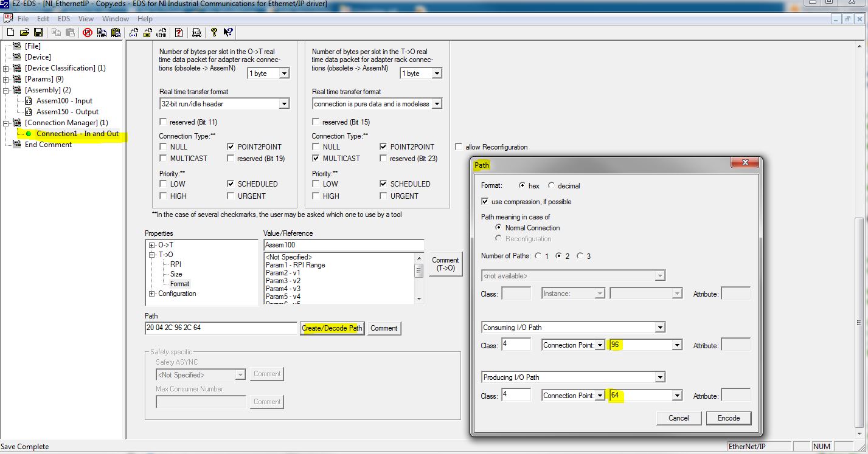The height and width of the screenshot is (454, 868).
Task: Select the End Comment tree node
Action: pyautogui.click(x=48, y=145)
